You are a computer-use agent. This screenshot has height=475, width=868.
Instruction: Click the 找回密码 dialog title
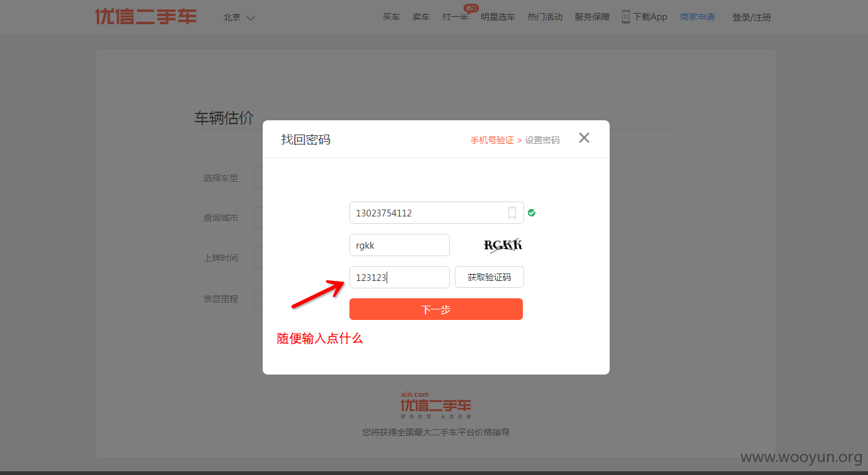pyautogui.click(x=305, y=140)
